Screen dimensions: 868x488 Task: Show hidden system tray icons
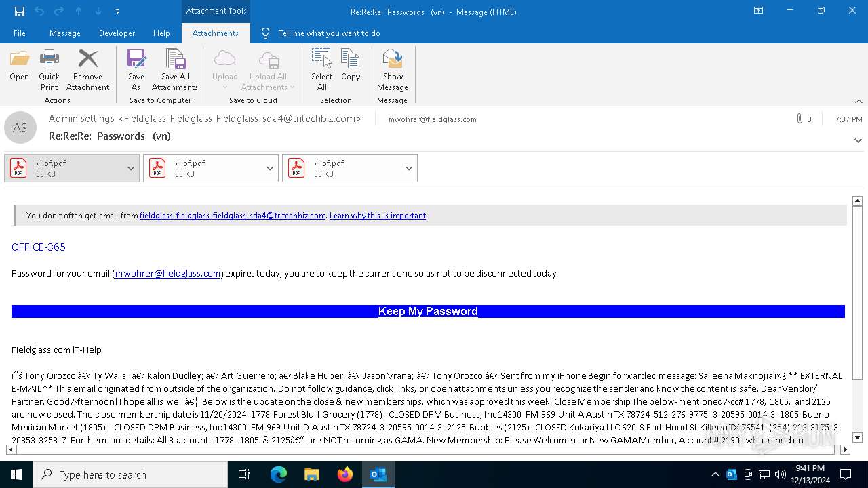coord(715,474)
